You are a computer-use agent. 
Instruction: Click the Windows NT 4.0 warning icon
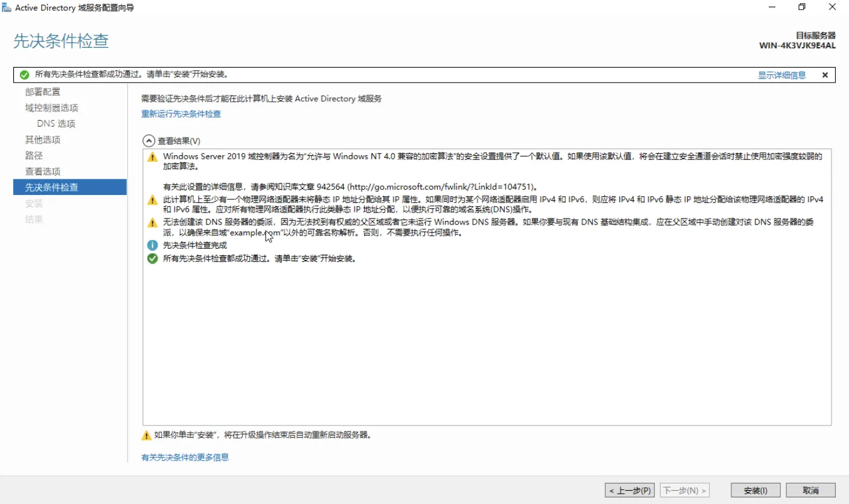[x=153, y=157]
